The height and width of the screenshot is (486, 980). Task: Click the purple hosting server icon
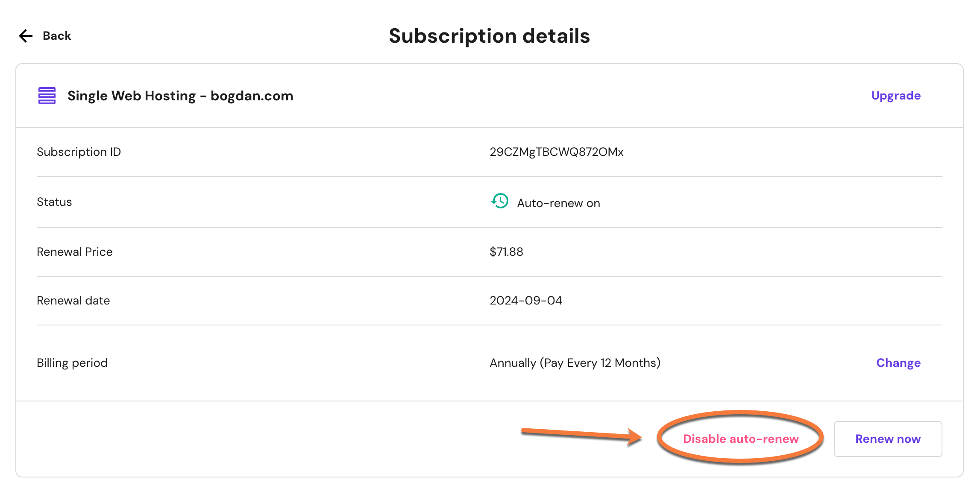(x=47, y=96)
